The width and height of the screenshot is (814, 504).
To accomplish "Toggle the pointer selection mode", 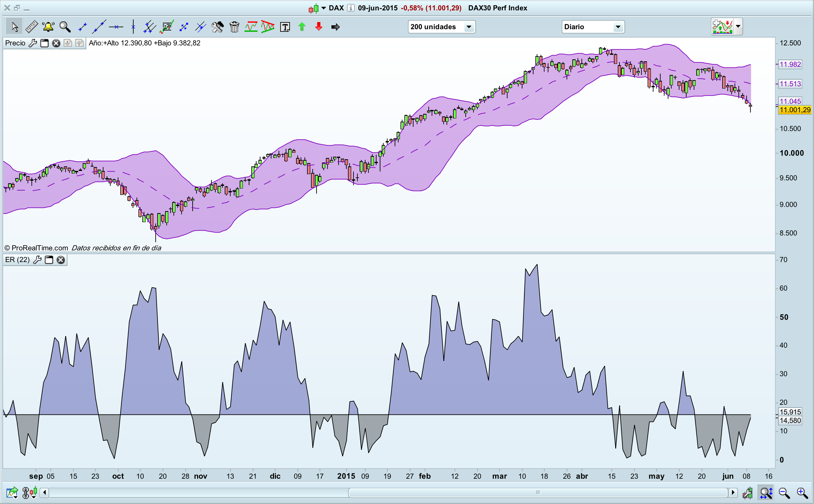I will coord(15,27).
